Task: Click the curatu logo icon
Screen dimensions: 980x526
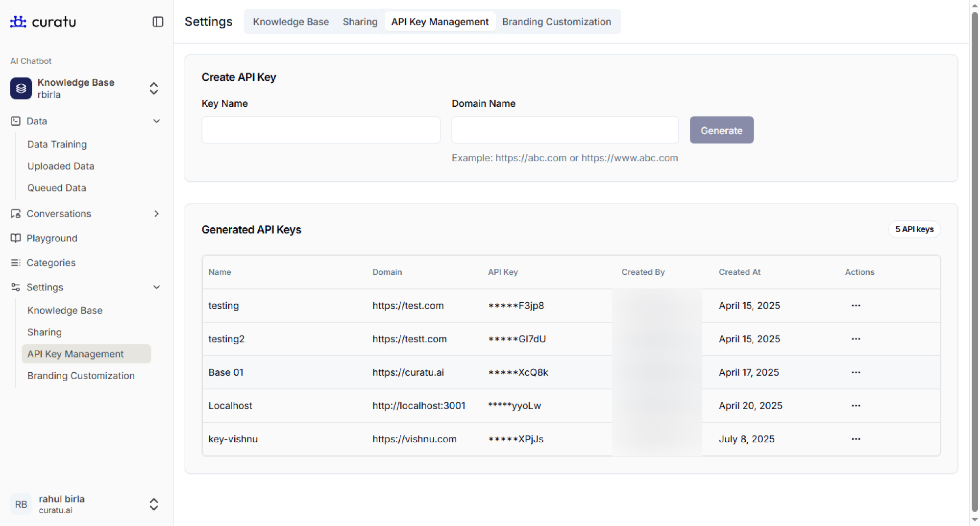Action: pyautogui.click(x=18, y=22)
